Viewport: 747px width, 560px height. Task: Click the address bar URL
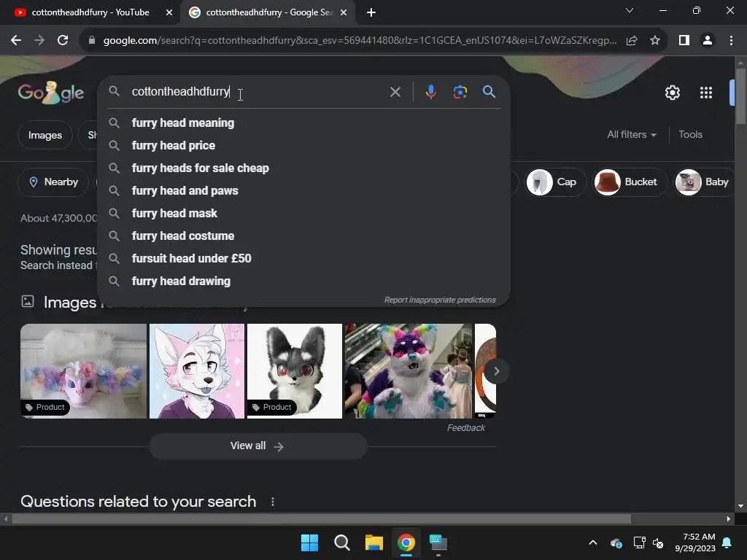click(x=360, y=41)
